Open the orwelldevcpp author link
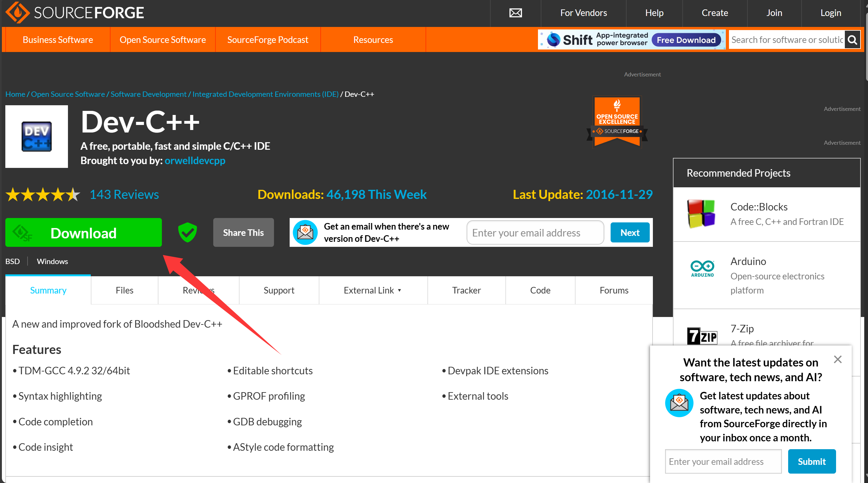Screen dimensions: 868x483 point(195,160)
